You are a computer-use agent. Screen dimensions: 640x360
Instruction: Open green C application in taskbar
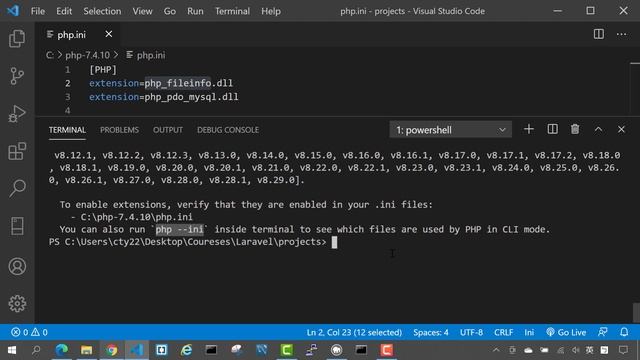click(287, 350)
